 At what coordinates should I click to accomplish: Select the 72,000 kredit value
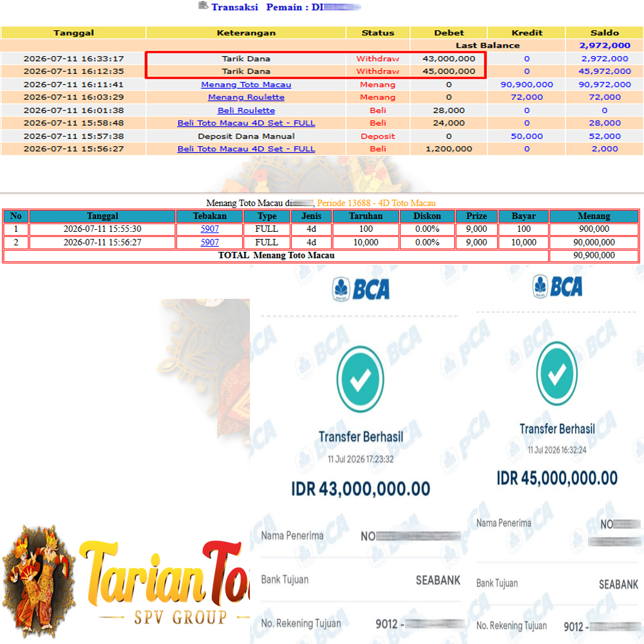pyautogui.click(x=527, y=97)
